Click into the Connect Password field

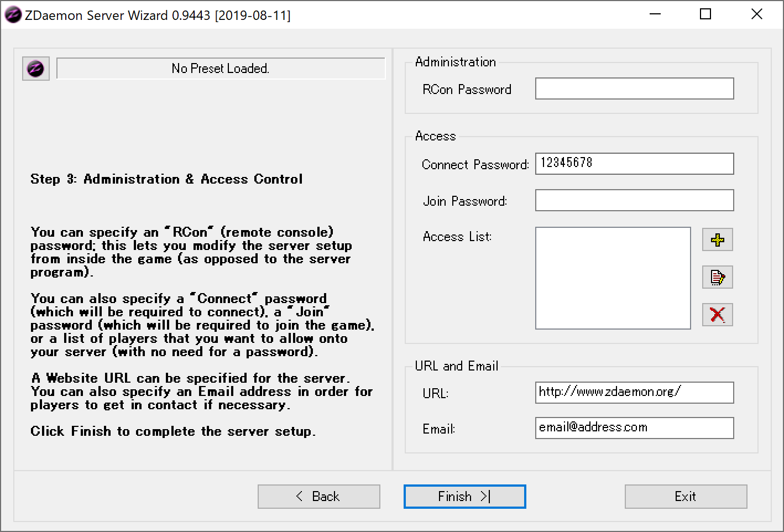click(x=634, y=164)
